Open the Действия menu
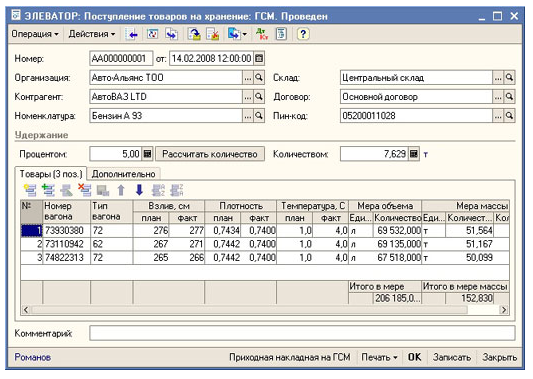The width and height of the screenshot is (533, 379). 92,34
